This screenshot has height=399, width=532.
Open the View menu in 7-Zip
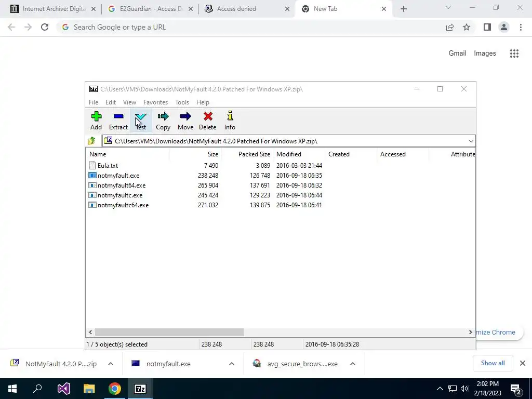129,102
